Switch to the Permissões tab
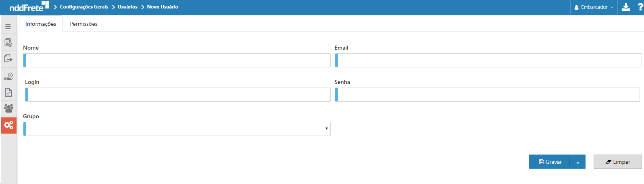 click(x=83, y=24)
